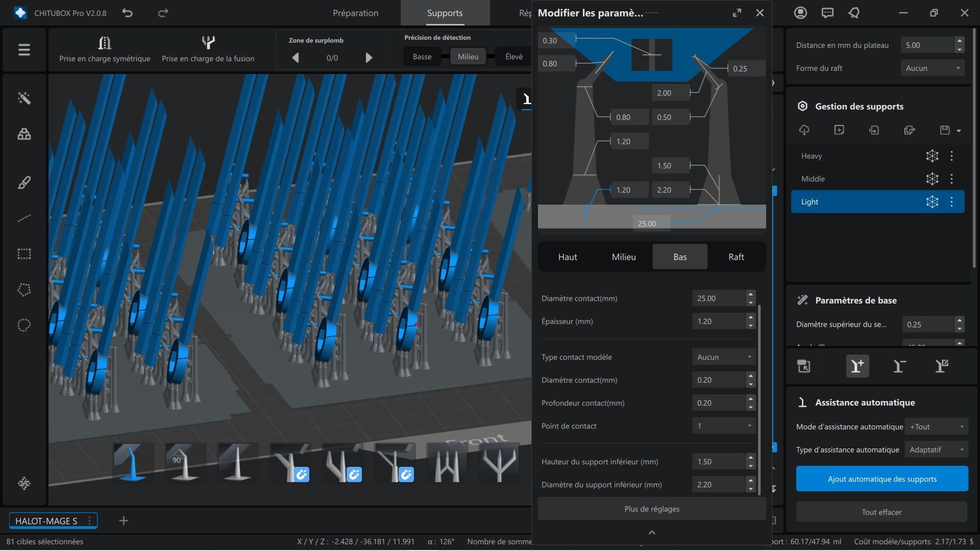Click the undo arrow icon
The height and width of the screenshot is (551, 980).
128,13
